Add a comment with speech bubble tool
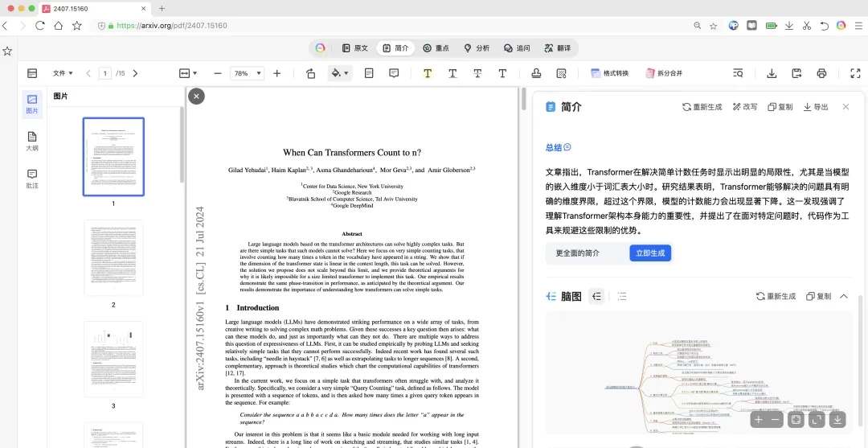Image resolution: width=868 pixels, height=448 pixels. tap(394, 73)
